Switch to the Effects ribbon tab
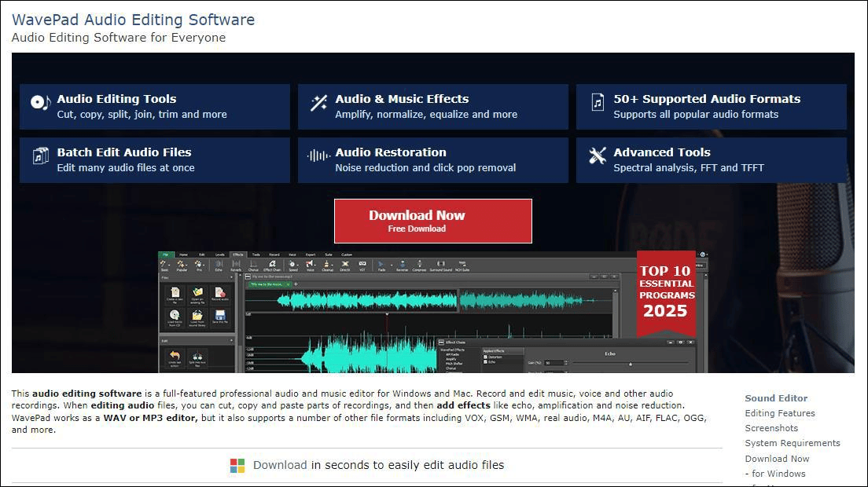868x487 pixels. click(x=237, y=254)
